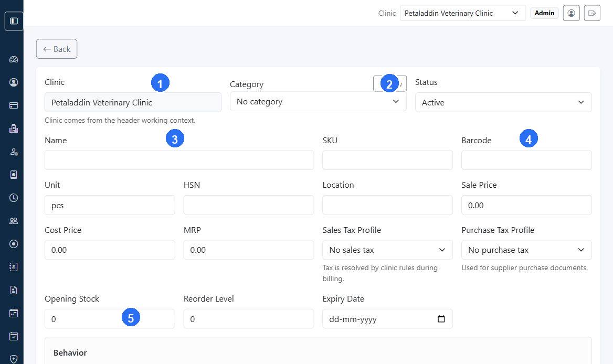Expand the Status dropdown showing Active

tap(503, 102)
